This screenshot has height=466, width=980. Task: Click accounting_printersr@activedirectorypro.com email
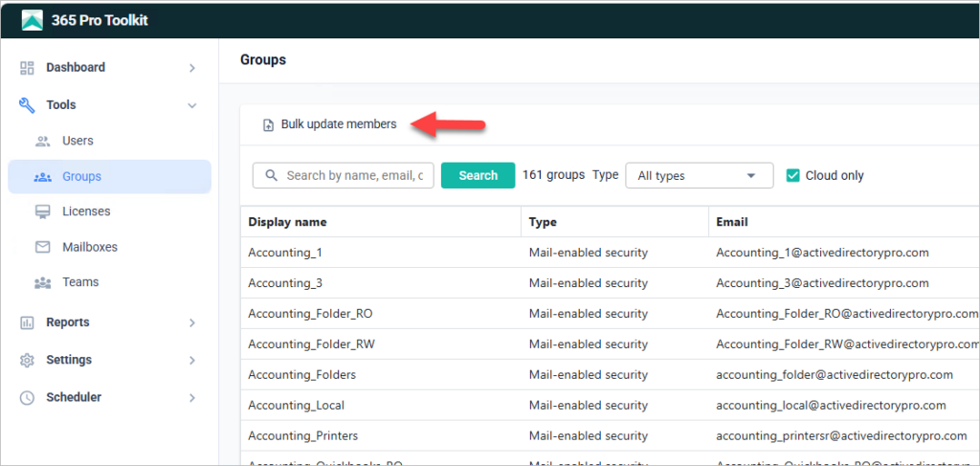pyautogui.click(x=842, y=436)
